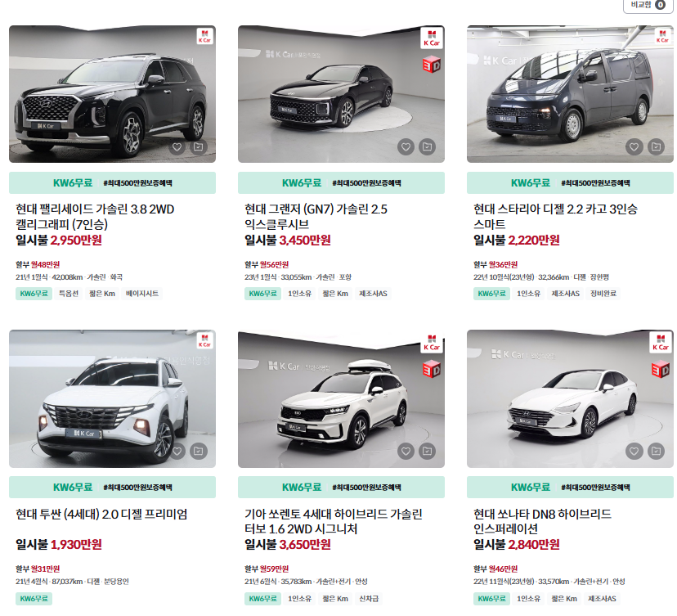The image size is (677, 616).
Task: Add Grandeur GN7 to comparison folder
Action: [x=428, y=147]
